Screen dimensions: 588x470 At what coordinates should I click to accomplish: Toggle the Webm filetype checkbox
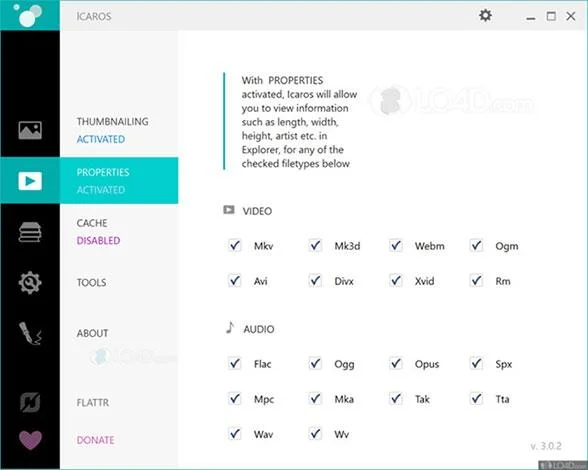pyautogui.click(x=396, y=246)
